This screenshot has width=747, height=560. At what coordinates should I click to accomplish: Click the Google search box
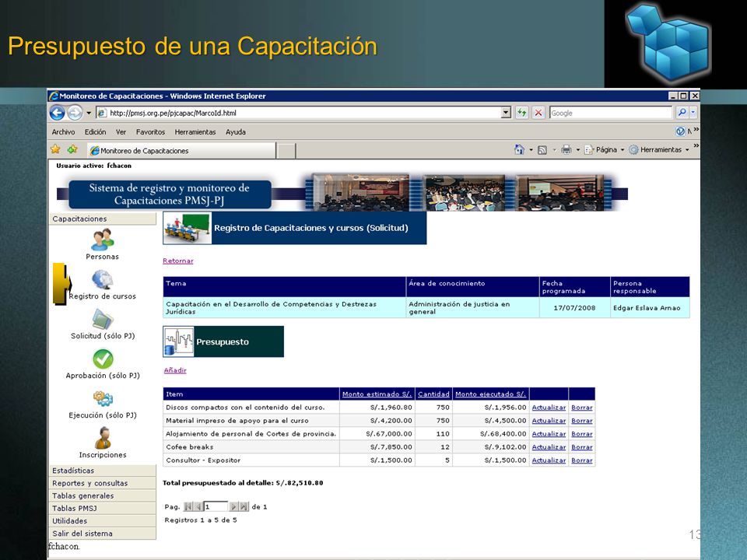(x=611, y=113)
